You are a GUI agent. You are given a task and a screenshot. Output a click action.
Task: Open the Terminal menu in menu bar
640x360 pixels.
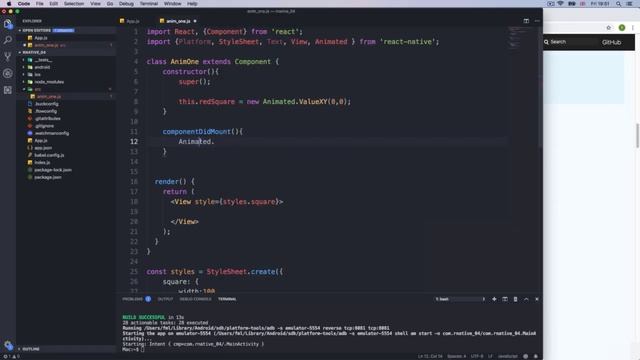(149, 4)
